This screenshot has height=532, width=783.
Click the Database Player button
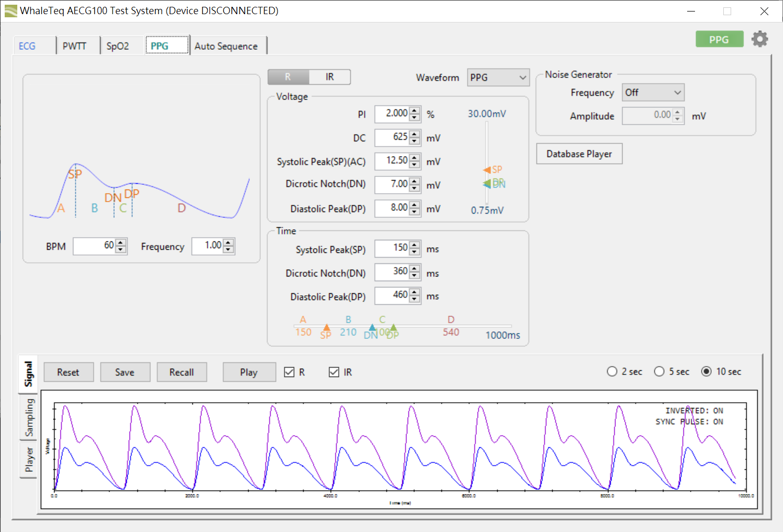point(579,153)
